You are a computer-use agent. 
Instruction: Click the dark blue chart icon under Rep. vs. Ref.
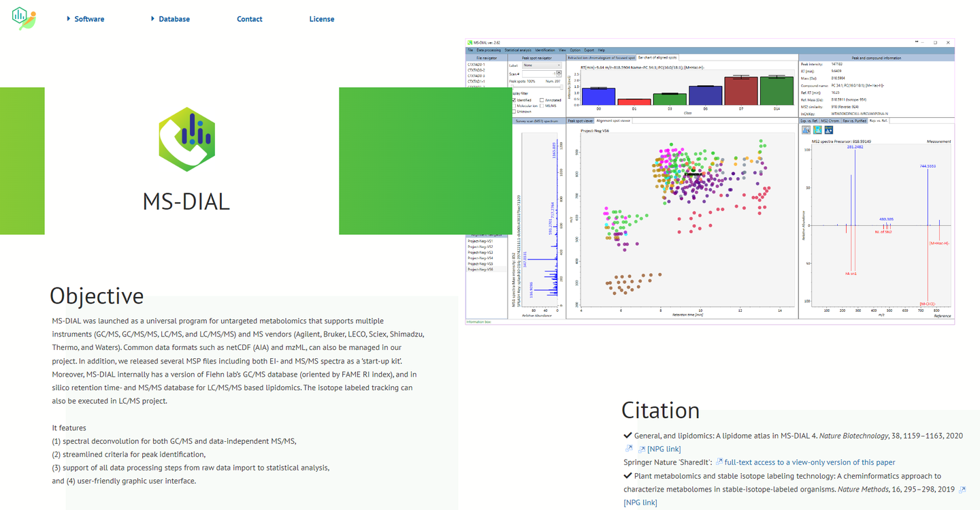pyautogui.click(x=829, y=130)
